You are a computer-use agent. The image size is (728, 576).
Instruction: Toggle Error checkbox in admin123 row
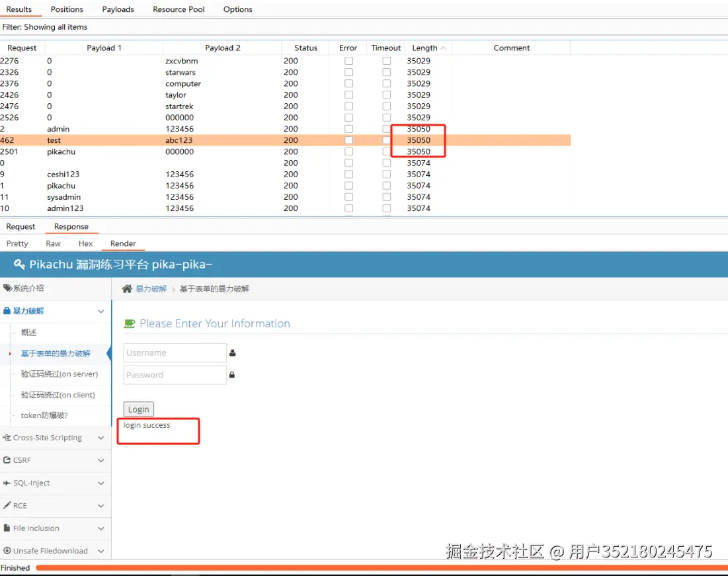tap(348, 208)
